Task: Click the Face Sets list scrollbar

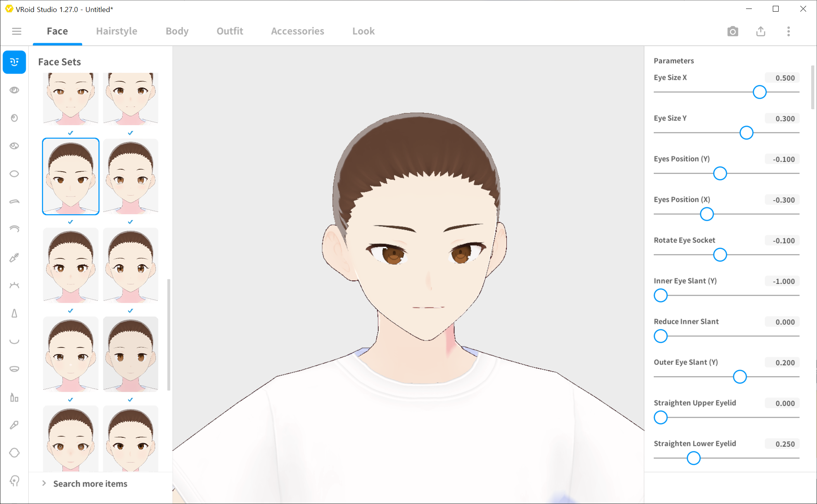Action: click(x=169, y=334)
